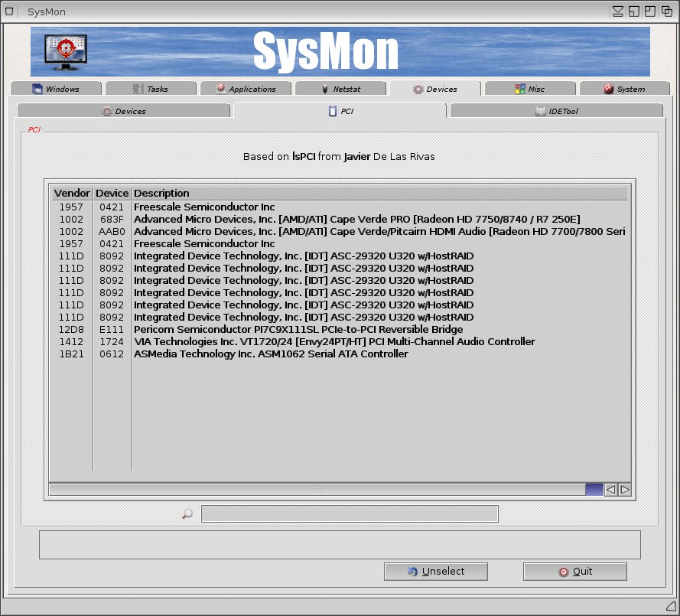
Task: Open the Applications tab
Action: [x=246, y=89]
